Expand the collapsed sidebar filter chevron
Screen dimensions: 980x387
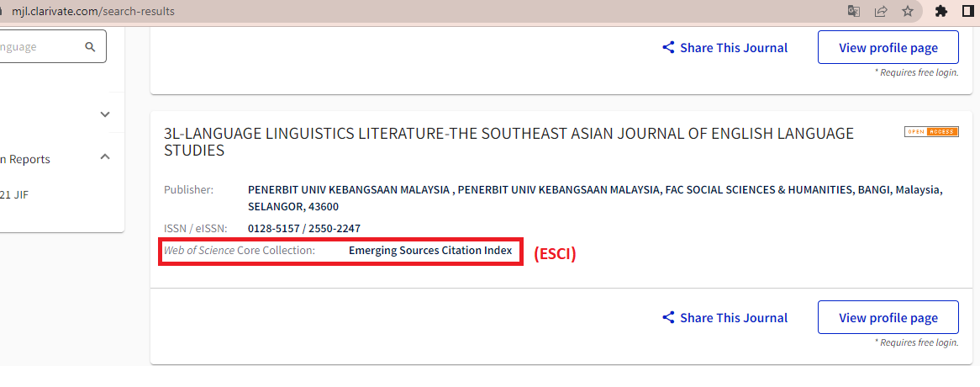tap(105, 114)
